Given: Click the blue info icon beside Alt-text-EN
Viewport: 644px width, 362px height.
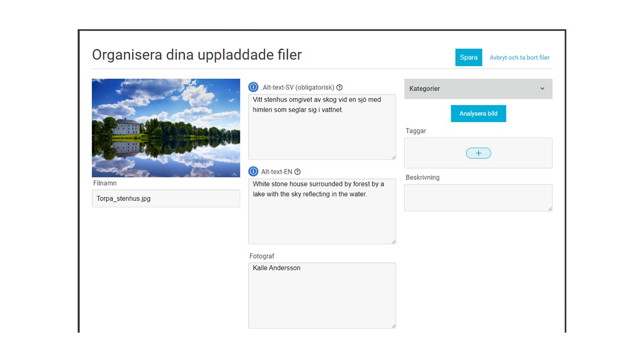Looking at the screenshot, I should (253, 171).
